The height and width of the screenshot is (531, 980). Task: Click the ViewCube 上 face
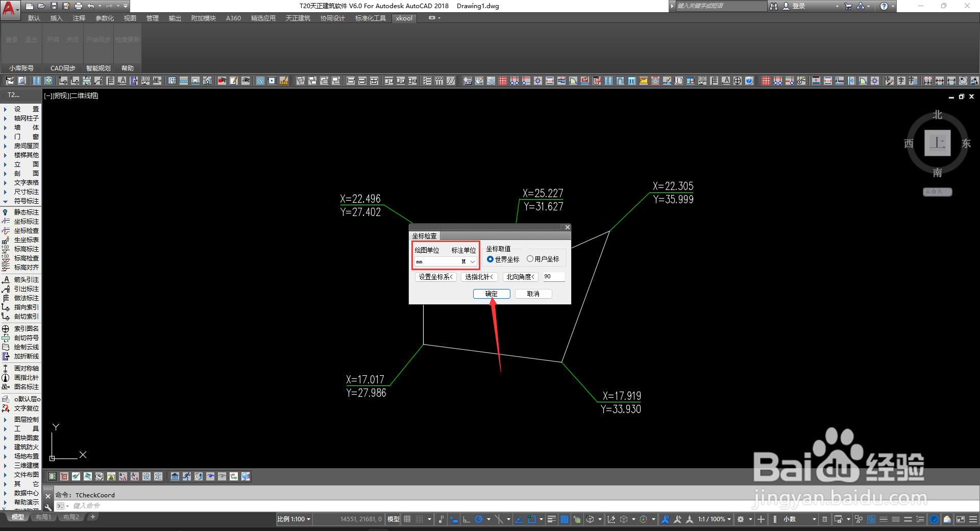[938, 143]
